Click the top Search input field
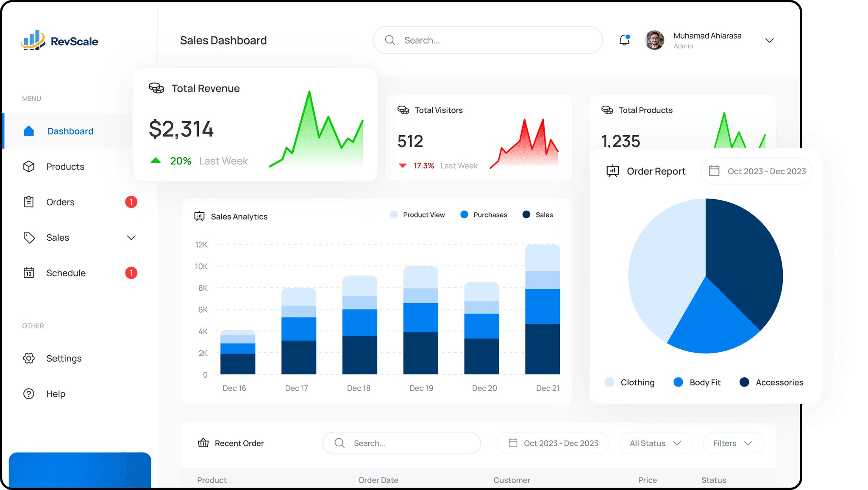868x490 pixels. (487, 40)
